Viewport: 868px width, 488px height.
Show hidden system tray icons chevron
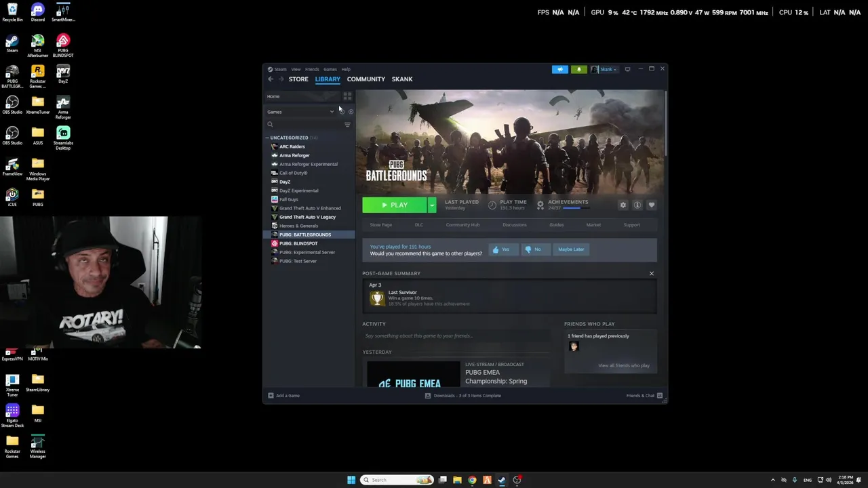point(772,480)
